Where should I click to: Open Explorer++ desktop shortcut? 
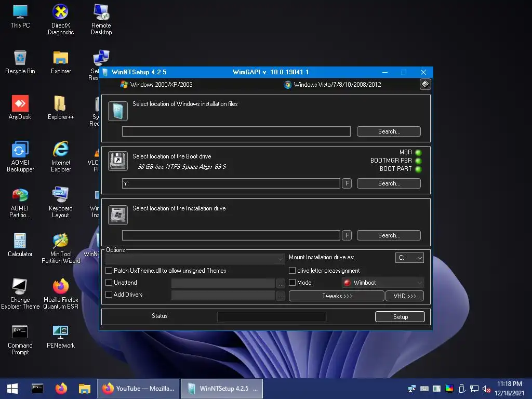click(x=60, y=108)
